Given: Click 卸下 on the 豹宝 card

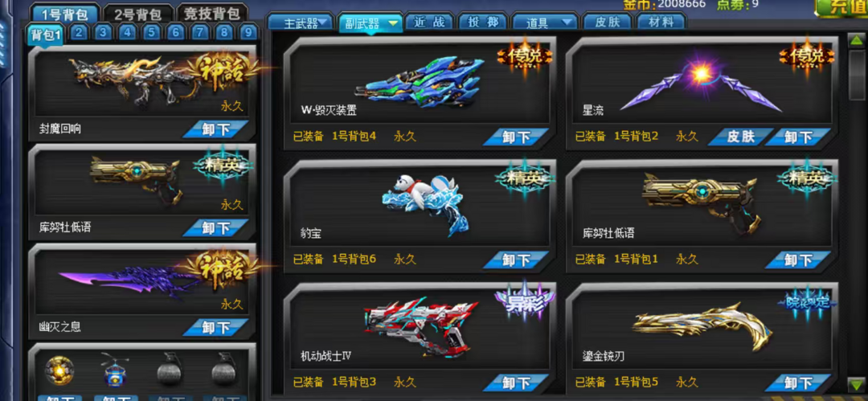Looking at the screenshot, I should tap(516, 260).
